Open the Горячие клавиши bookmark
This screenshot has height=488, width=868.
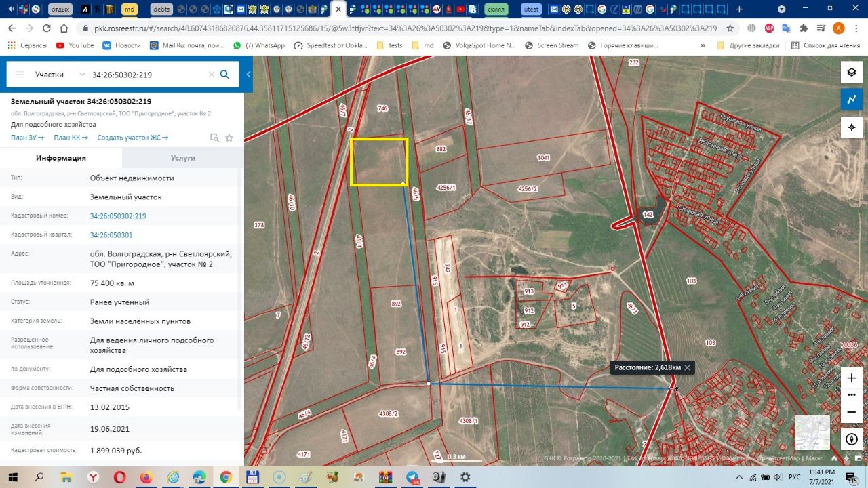[x=623, y=45]
